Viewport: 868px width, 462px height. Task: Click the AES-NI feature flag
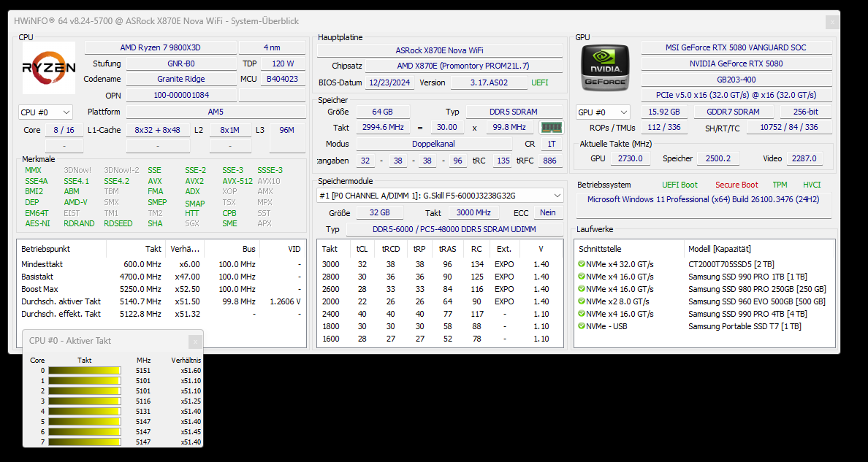37,223
